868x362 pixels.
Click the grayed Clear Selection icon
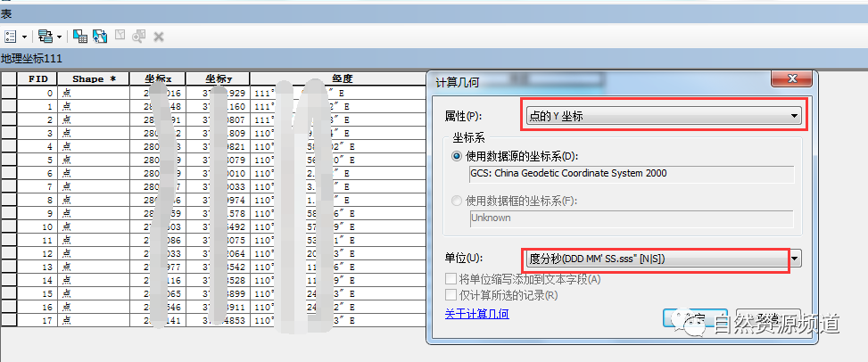point(120,36)
